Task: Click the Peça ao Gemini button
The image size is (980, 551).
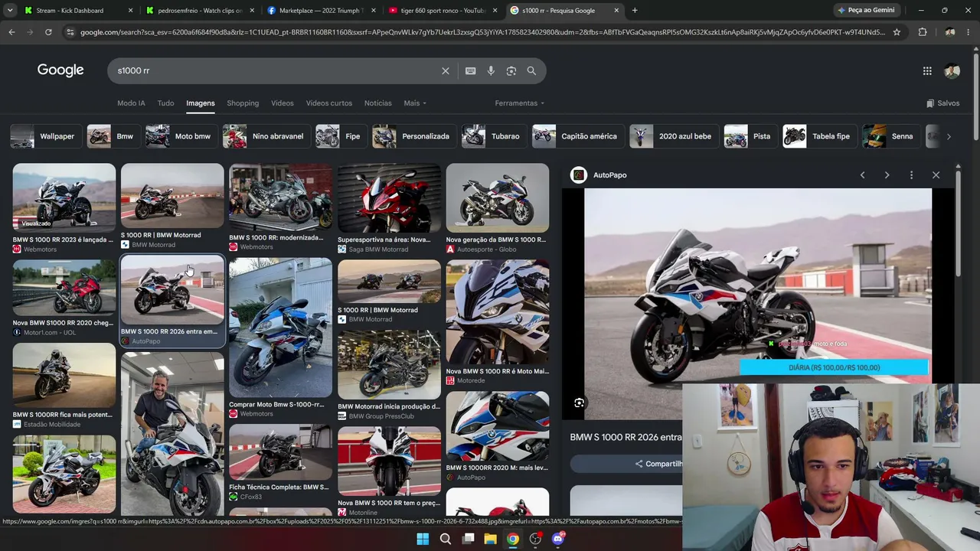Action: point(866,11)
